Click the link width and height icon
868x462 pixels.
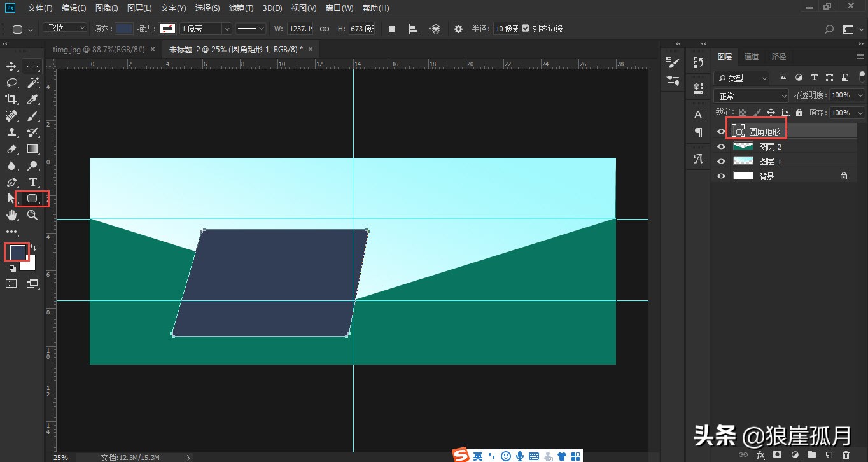coord(325,29)
